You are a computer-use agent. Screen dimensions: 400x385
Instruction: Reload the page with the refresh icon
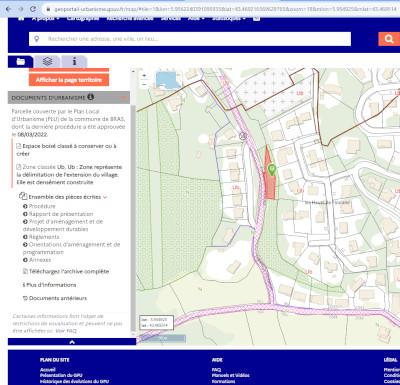coord(33,9)
